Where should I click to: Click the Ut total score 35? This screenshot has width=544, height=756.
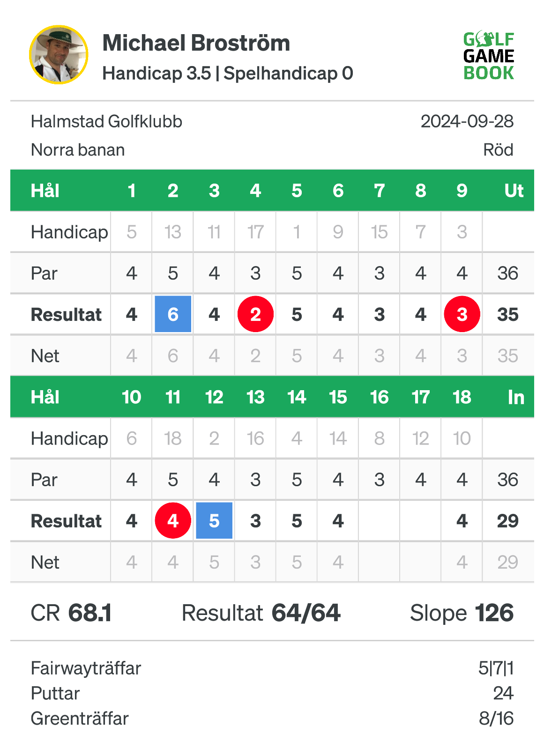tap(508, 315)
